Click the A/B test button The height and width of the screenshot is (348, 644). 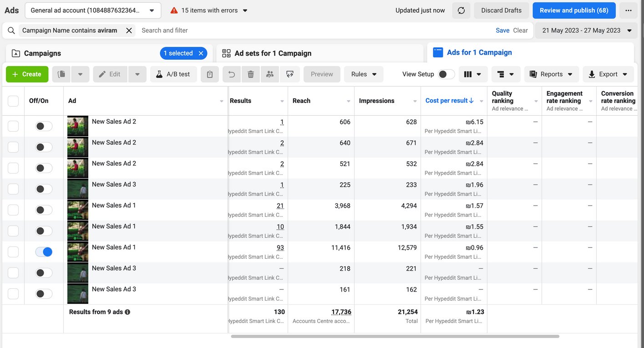click(173, 74)
